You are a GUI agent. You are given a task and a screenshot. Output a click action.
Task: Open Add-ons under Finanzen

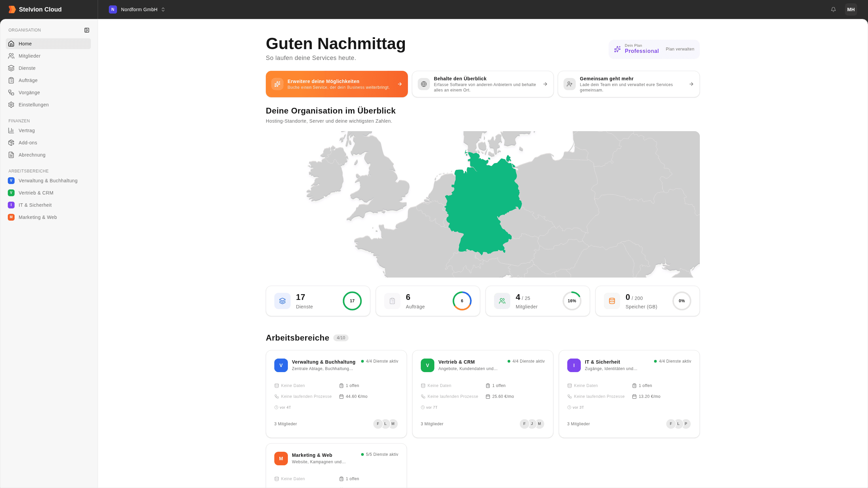click(48, 143)
